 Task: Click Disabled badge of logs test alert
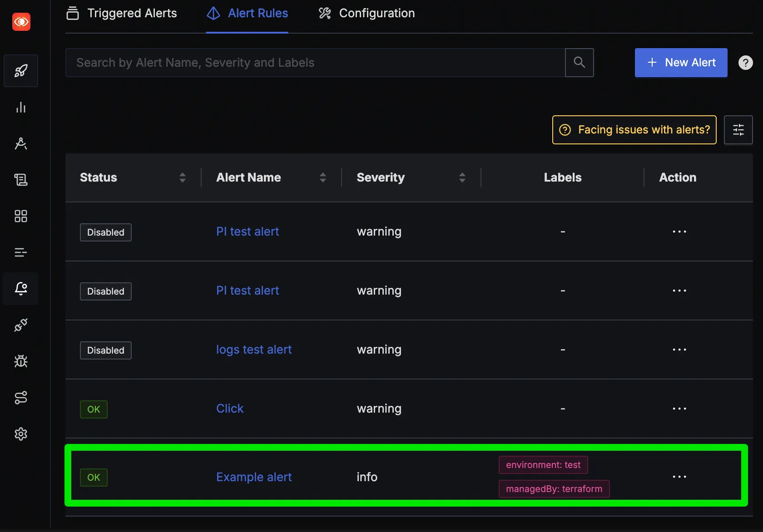point(106,350)
